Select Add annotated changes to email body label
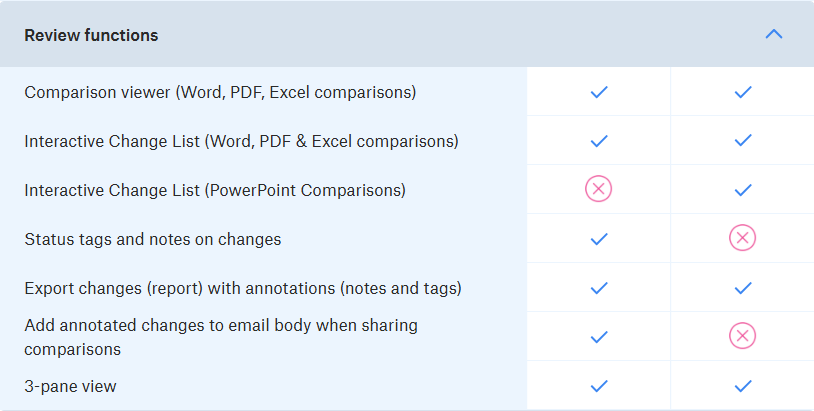The height and width of the screenshot is (411, 814). [x=221, y=337]
